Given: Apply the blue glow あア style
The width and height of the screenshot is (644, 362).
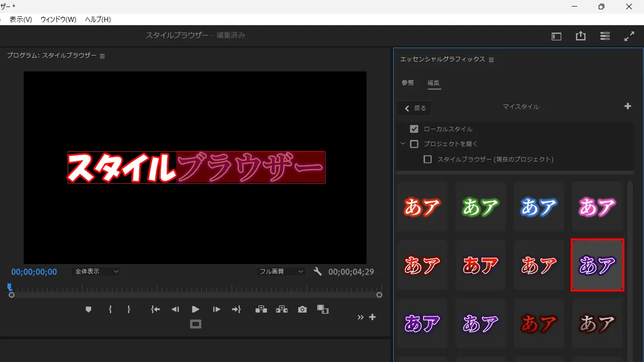Looking at the screenshot, I should pyautogui.click(x=539, y=207).
